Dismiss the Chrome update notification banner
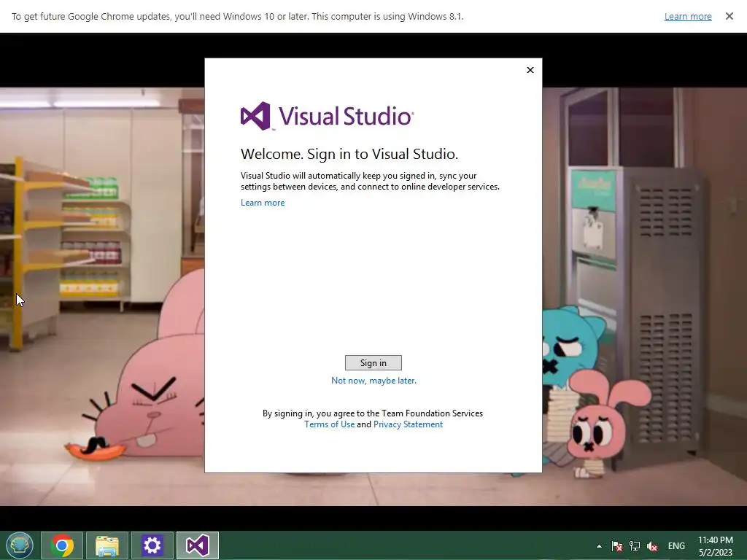This screenshot has width=747, height=560. (x=729, y=16)
